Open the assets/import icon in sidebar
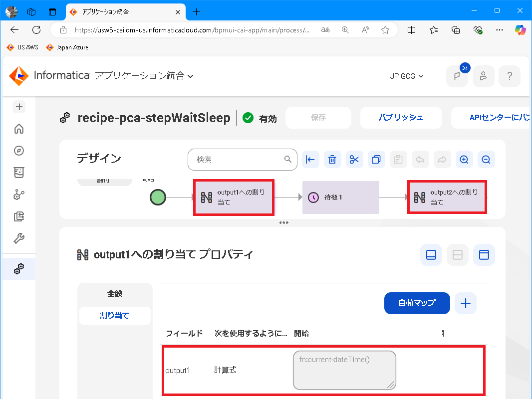Screen dimensions: 532x399 pos(19,216)
